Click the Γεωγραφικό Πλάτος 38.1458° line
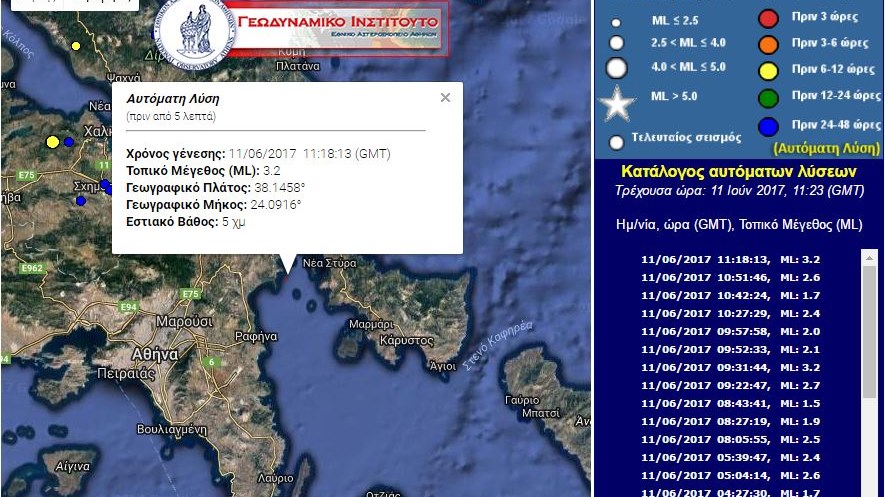 click(216, 188)
